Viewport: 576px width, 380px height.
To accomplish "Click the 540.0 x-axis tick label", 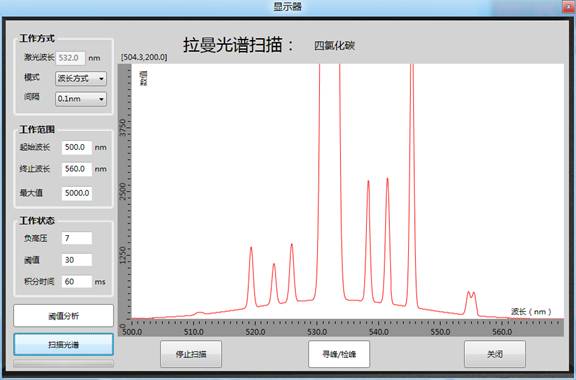I will (x=379, y=332).
